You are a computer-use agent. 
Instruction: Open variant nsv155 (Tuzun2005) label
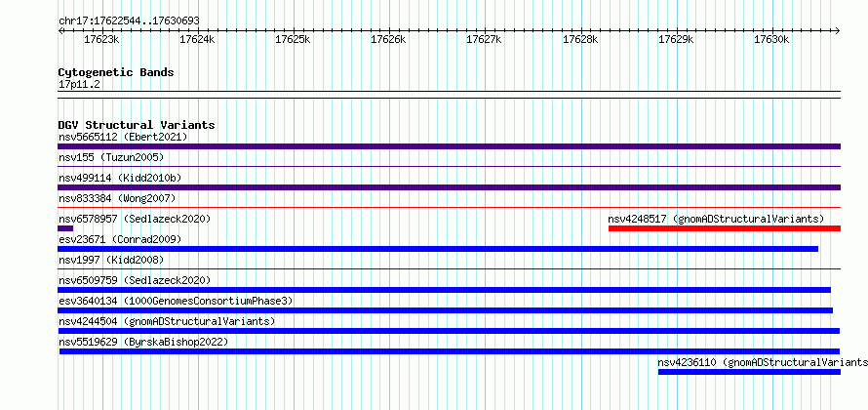[x=111, y=157]
